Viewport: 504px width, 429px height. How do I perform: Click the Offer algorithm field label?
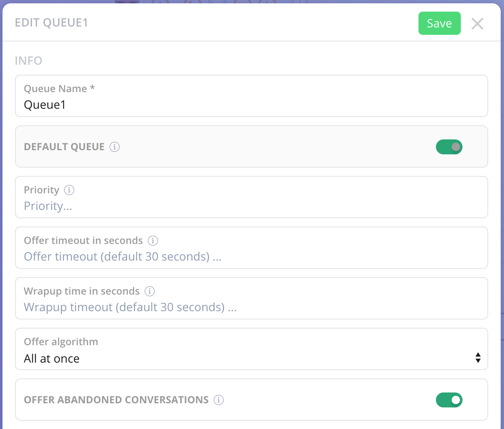tap(61, 342)
